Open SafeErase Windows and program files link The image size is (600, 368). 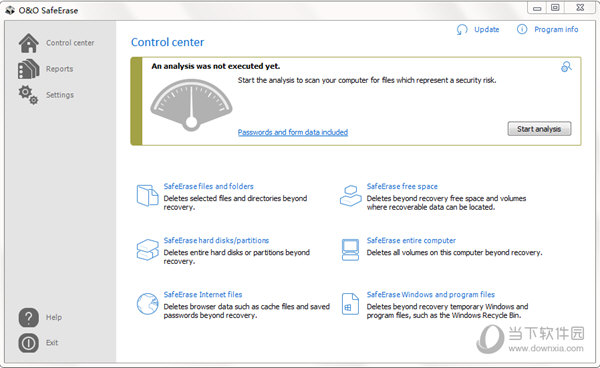tap(431, 295)
